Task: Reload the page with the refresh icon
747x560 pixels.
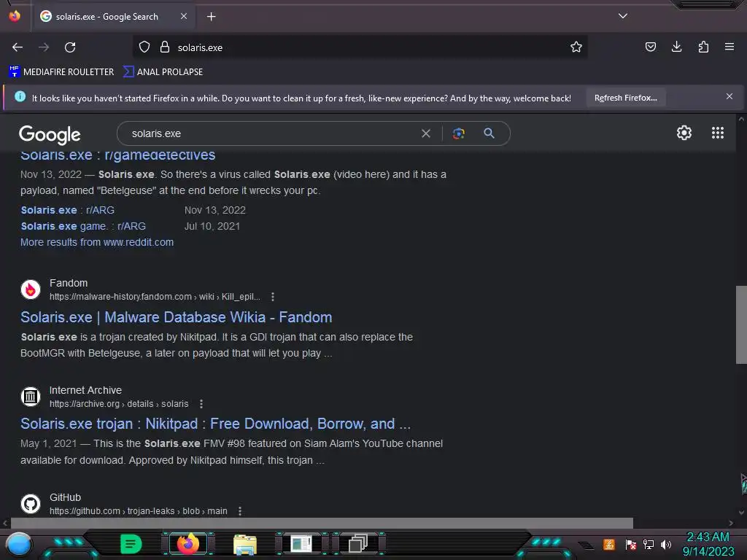Action: [x=70, y=47]
